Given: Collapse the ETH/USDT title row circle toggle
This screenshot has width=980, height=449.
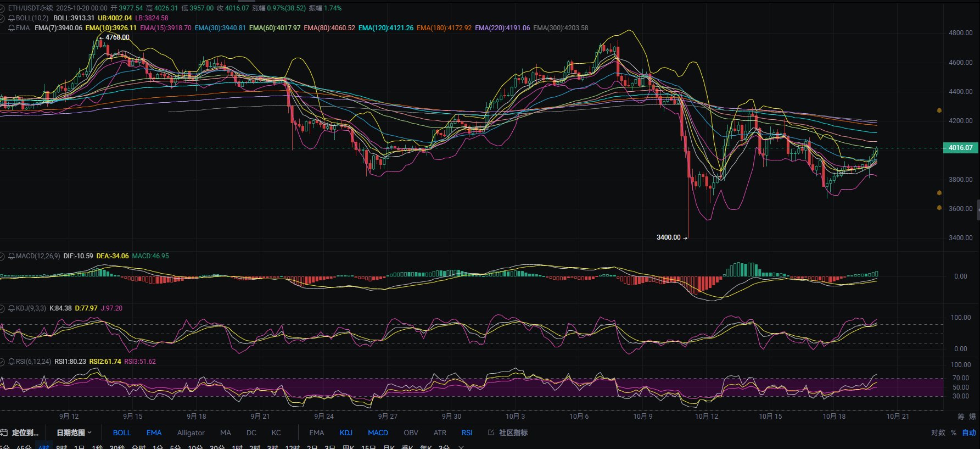Looking at the screenshot, I should 2,8.
